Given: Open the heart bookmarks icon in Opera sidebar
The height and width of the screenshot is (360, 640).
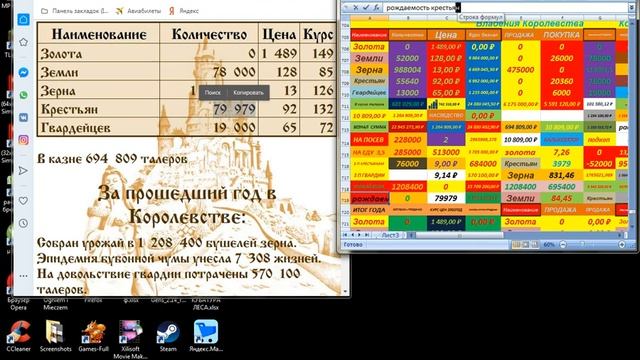Looking at the screenshot, I should [23, 201].
